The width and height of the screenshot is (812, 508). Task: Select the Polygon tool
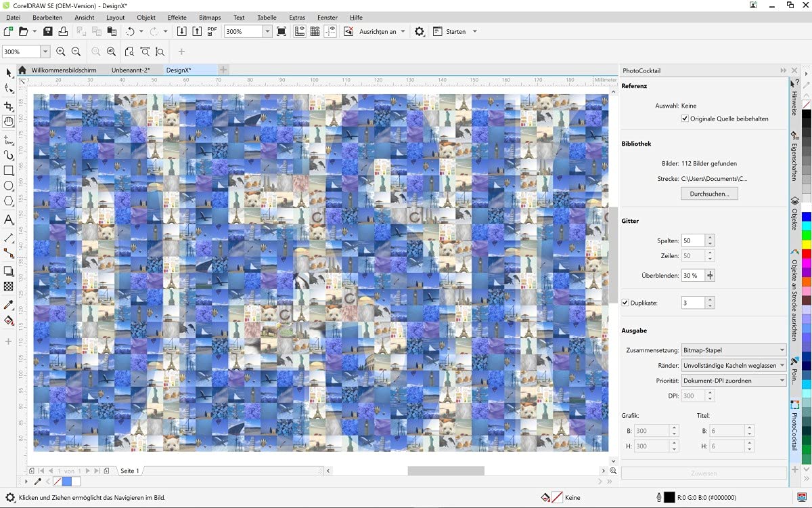(x=9, y=201)
